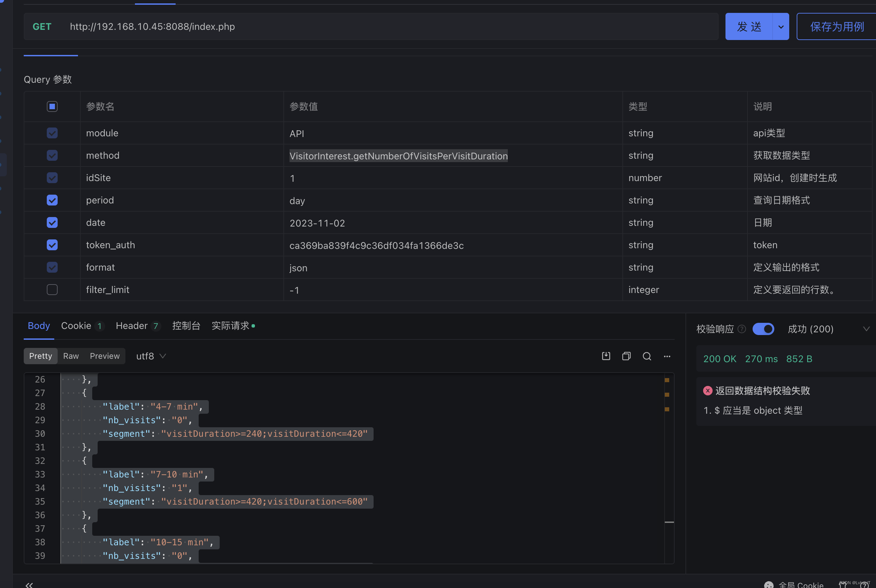The width and height of the screenshot is (876, 588).
Task: Click the module value API
Action: pyautogui.click(x=297, y=134)
